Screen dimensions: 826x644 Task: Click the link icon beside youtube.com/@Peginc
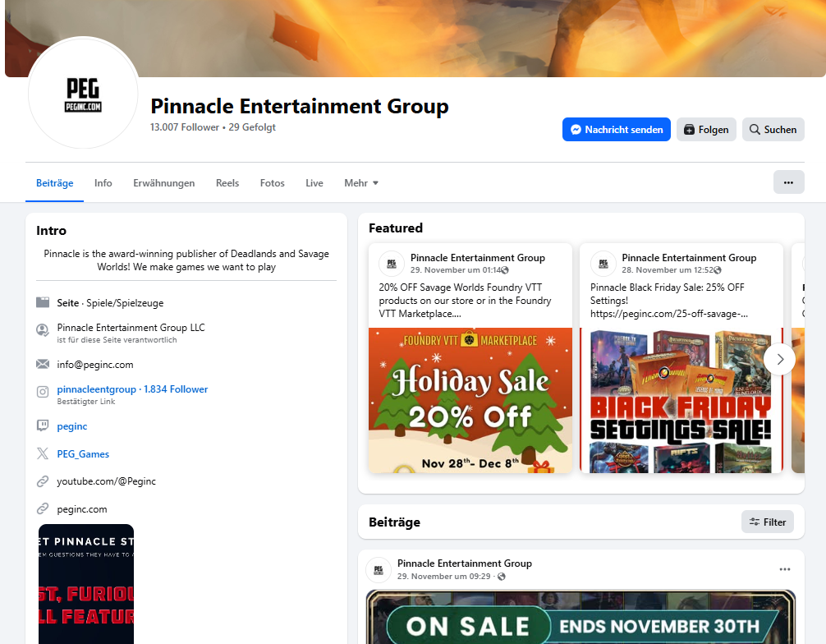(x=43, y=481)
